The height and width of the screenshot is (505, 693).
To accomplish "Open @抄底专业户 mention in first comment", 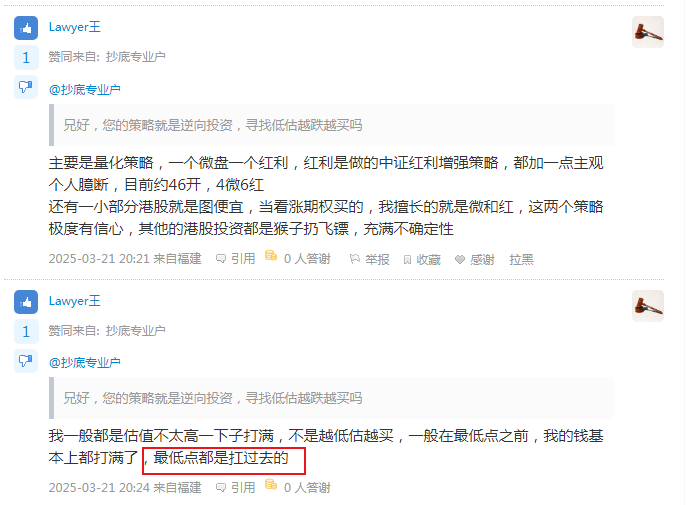I will pyautogui.click(x=84, y=89).
